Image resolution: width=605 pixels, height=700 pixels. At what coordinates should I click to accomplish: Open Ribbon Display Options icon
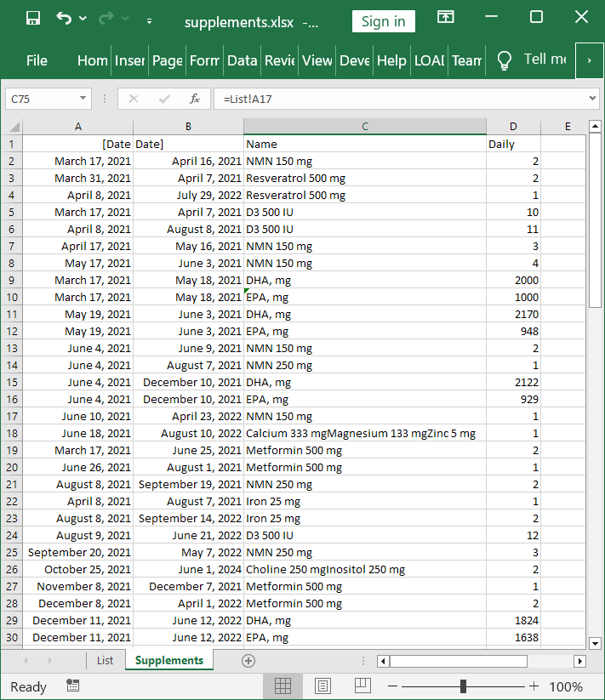(445, 17)
